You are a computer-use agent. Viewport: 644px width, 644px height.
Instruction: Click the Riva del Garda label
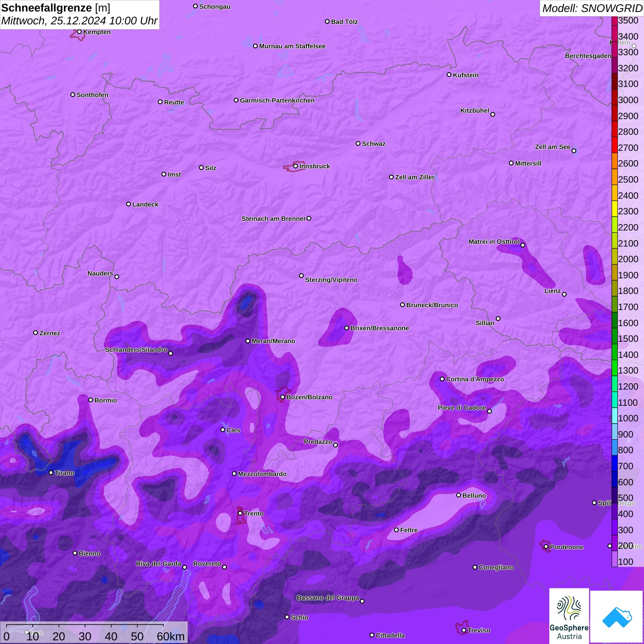(159, 563)
